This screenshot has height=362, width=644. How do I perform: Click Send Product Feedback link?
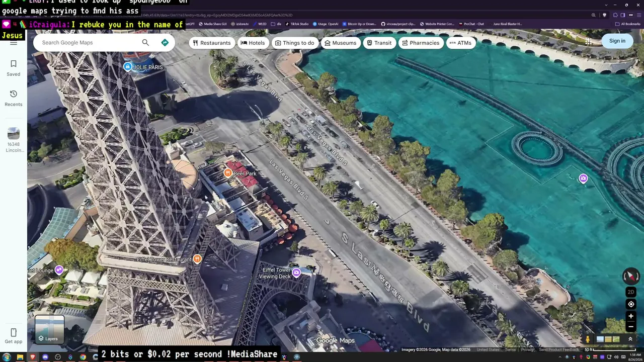pyautogui.click(x=559, y=350)
